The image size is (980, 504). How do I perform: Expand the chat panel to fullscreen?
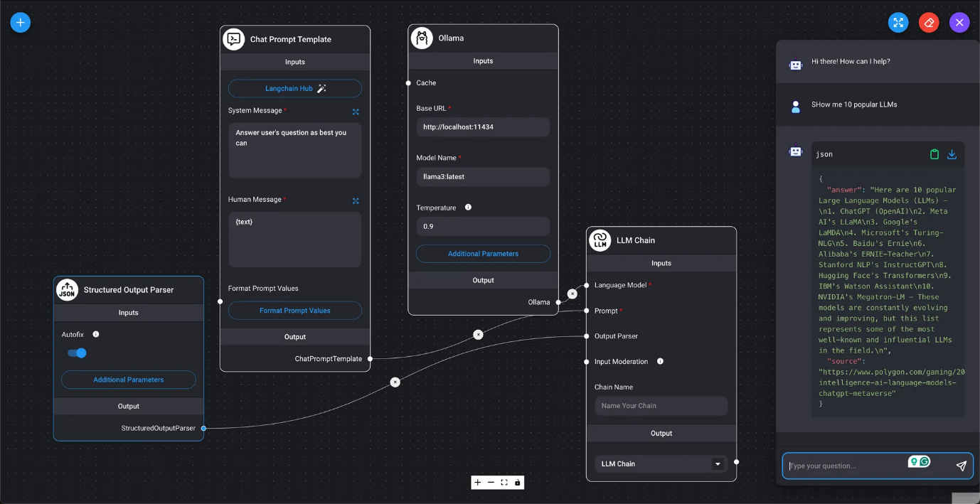(898, 22)
